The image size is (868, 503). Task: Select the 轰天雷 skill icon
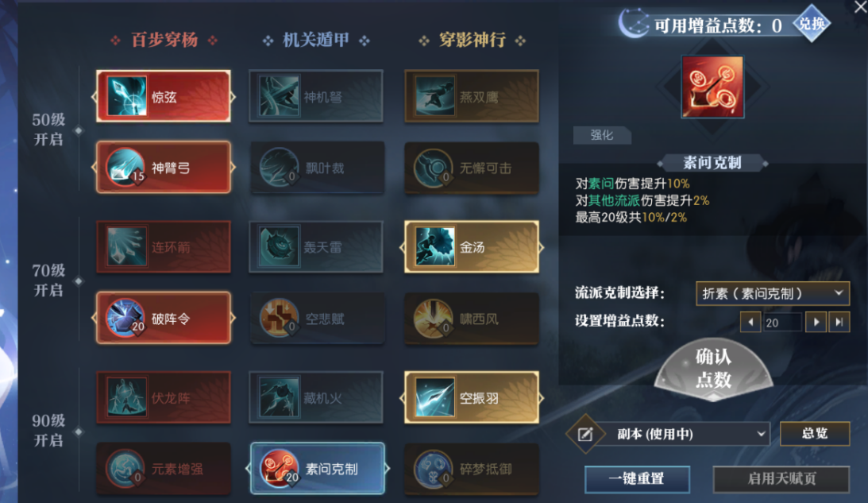point(279,246)
